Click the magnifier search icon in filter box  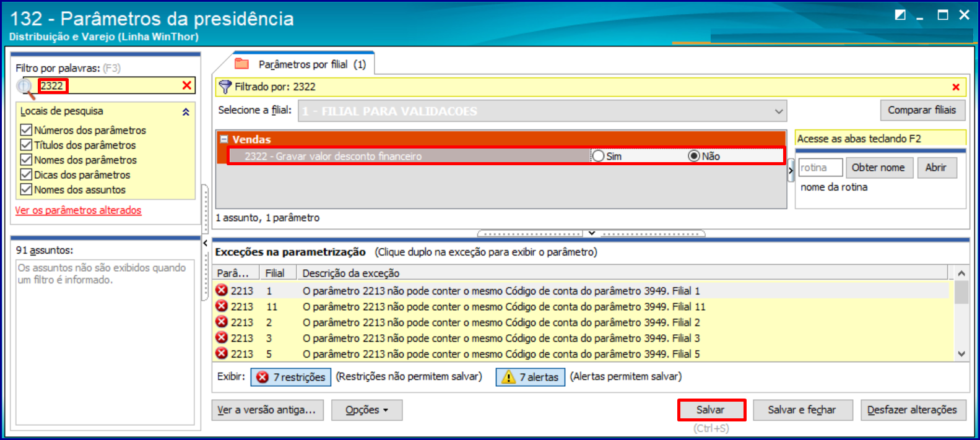pos(25,88)
